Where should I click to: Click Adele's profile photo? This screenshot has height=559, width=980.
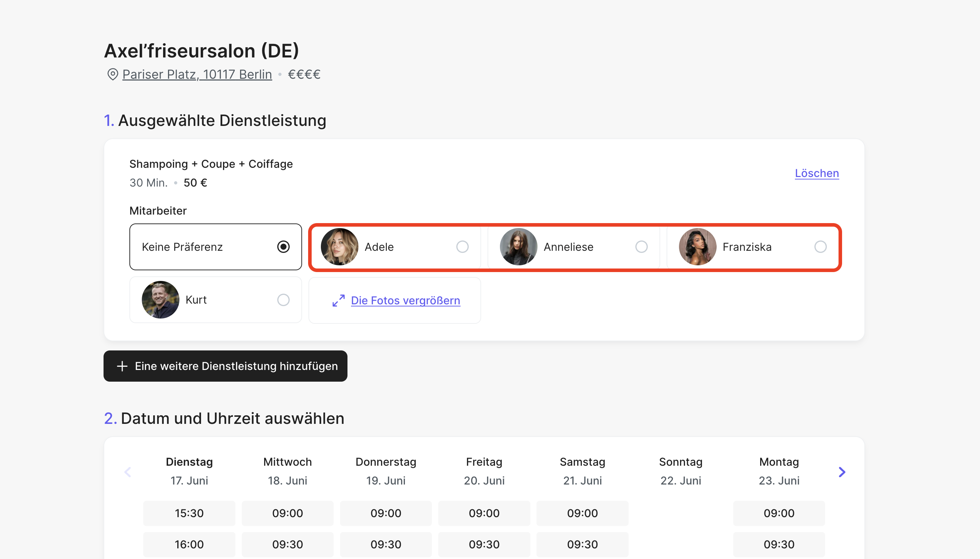(339, 247)
